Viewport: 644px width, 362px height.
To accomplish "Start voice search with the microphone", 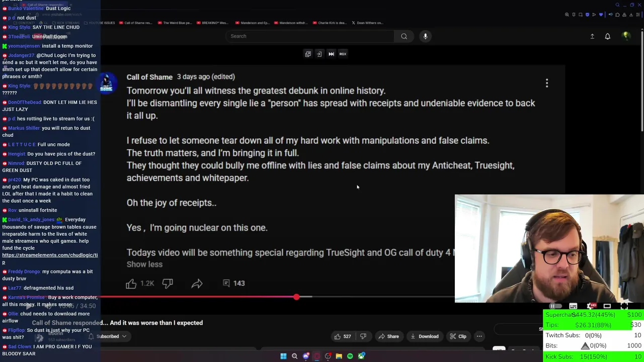I will (x=425, y=36).
